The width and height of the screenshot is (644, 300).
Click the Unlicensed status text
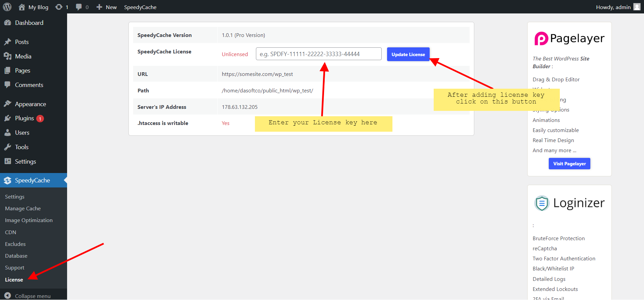tap(235, 54)
